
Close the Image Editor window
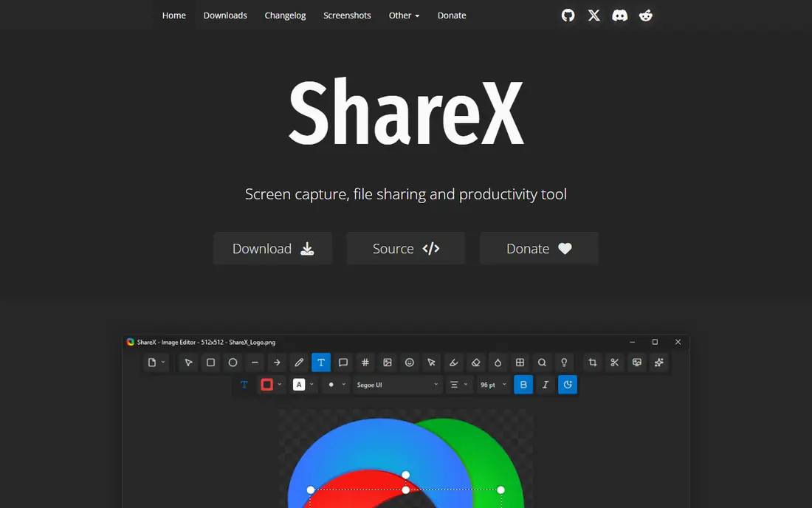(x=678, y=342)
